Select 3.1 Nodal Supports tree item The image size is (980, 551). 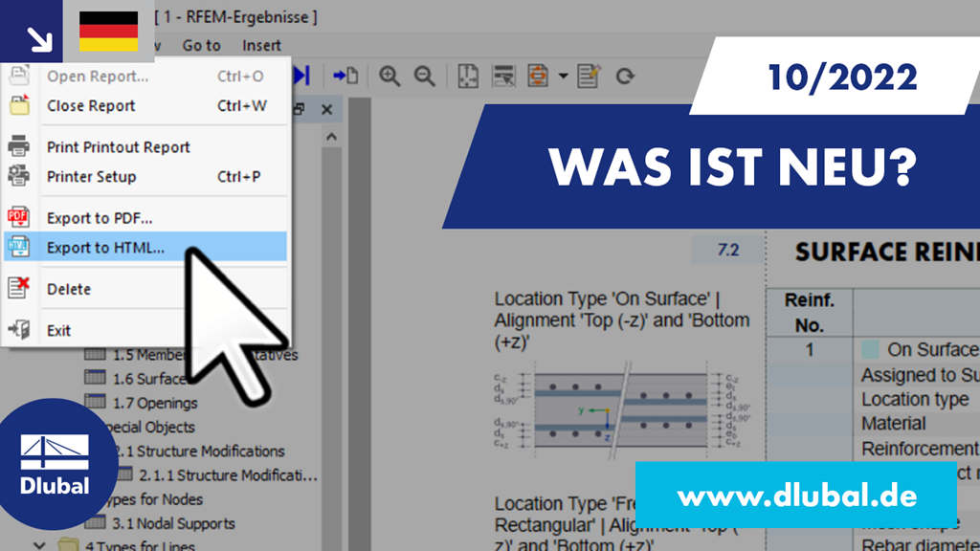[174, 523]
